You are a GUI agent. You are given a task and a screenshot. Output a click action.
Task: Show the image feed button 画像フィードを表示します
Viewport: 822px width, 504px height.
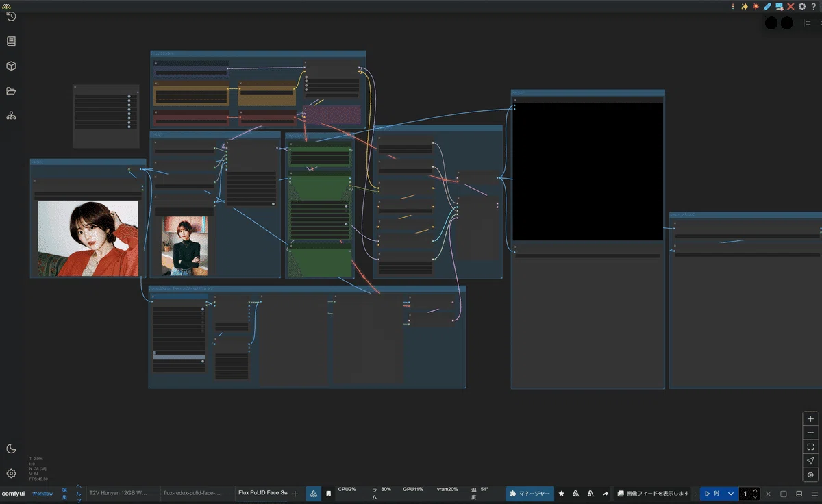(x=653, y=494)
